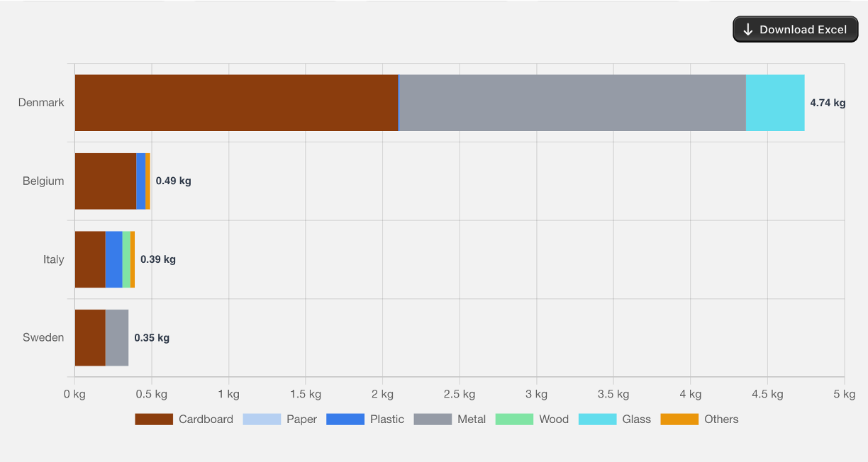Click Belgium's orange Others bar segment
The height and width of the screenshot is (462, 868).
(x=148, y=181)
